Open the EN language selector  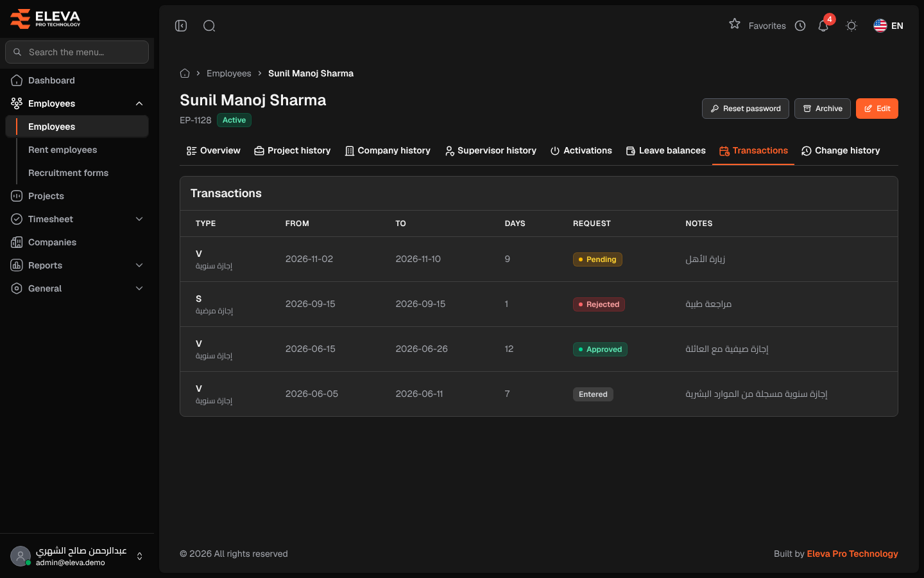coord(889,26)
